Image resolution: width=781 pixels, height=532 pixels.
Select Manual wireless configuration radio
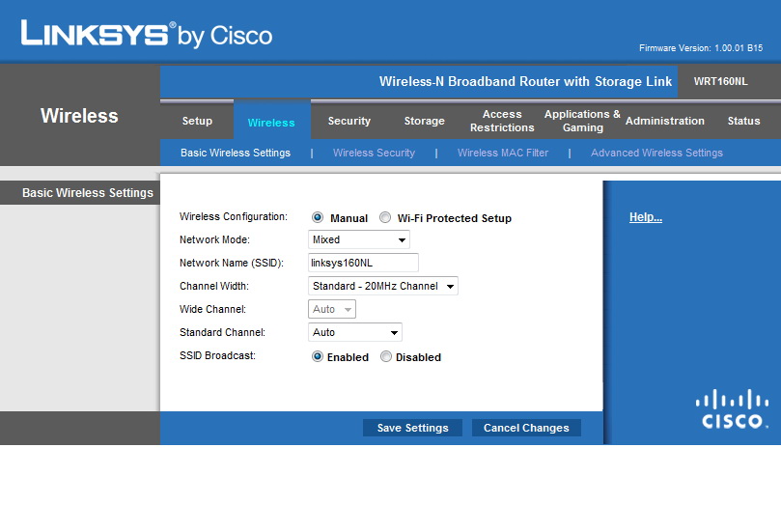point(318,218)
